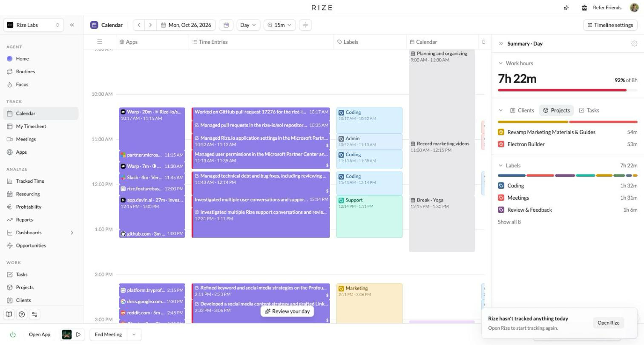Click the hamburger menu beside Apps column

coord(100,42)
